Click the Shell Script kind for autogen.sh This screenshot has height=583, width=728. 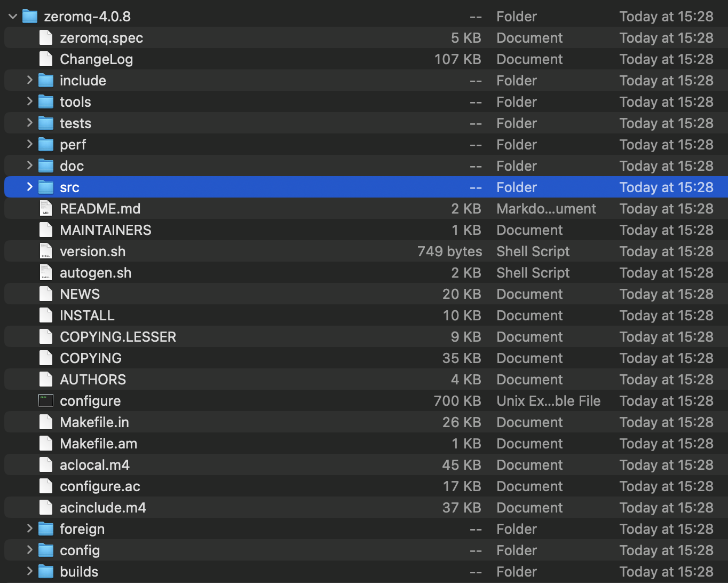coord(533,273)
